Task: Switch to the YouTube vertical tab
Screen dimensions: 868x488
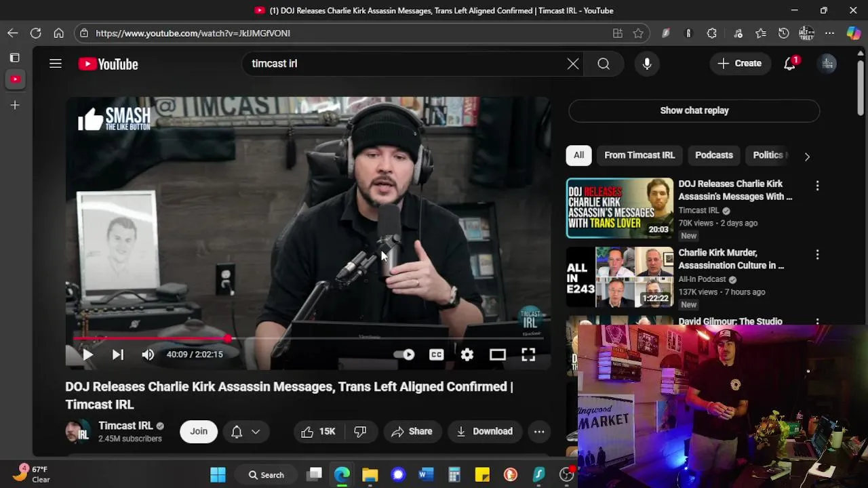Action: pos(15,79)
